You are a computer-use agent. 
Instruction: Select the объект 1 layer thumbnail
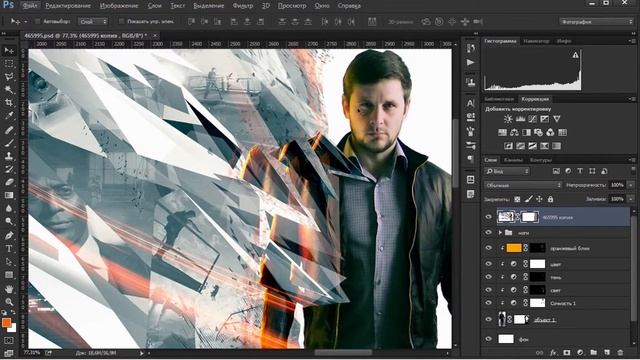click(502, 319)
